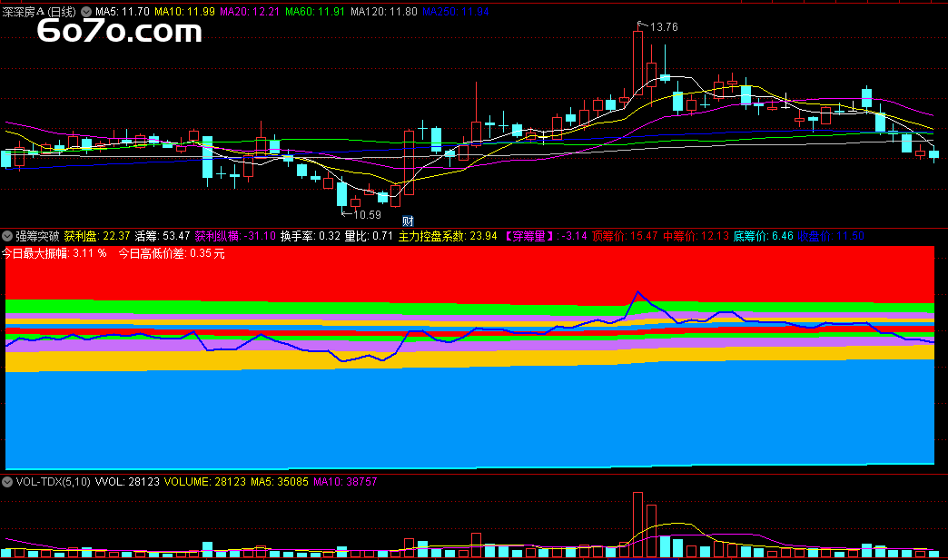Click the red 顶筹价: 15.47 value
Viewport: 948px width, 560px height.
[x=625, y=236]
